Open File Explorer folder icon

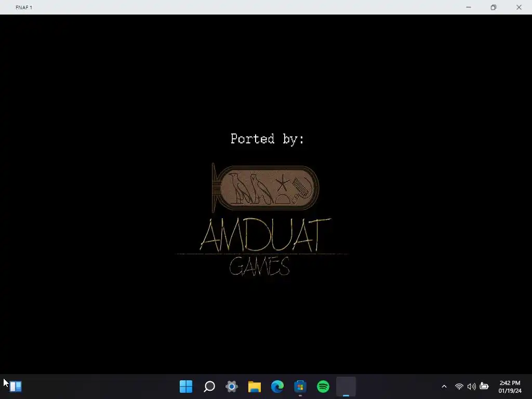point(255,386)
